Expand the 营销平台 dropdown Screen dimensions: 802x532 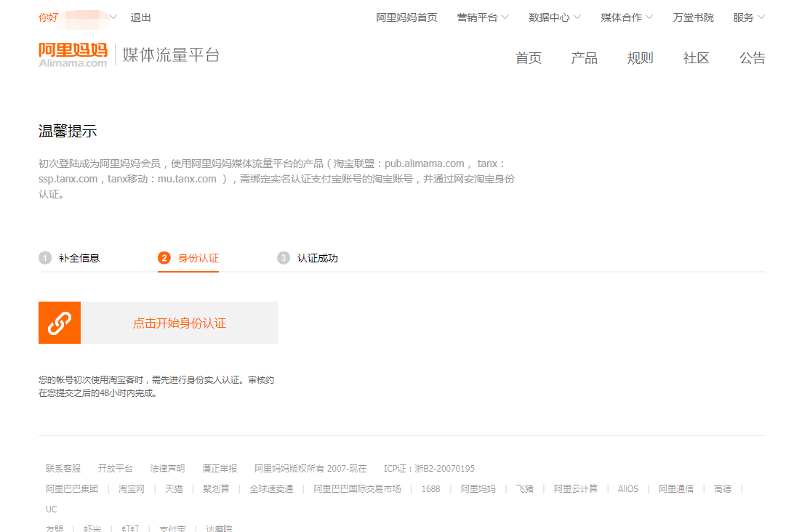(482, 17)
